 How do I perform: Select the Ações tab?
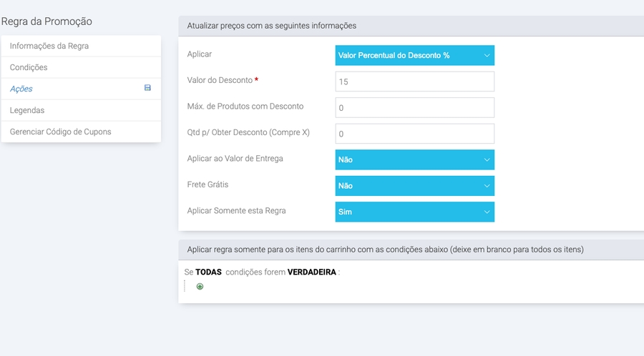click(21, 89)
